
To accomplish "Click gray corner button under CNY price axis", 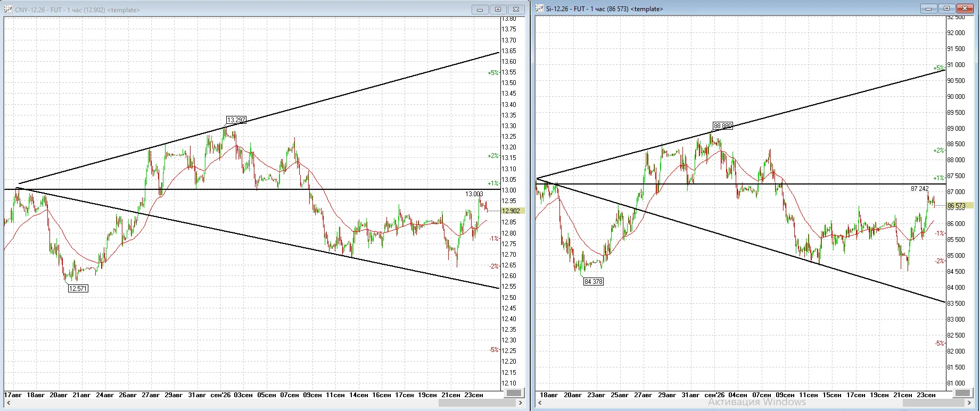I will [514, 393].
